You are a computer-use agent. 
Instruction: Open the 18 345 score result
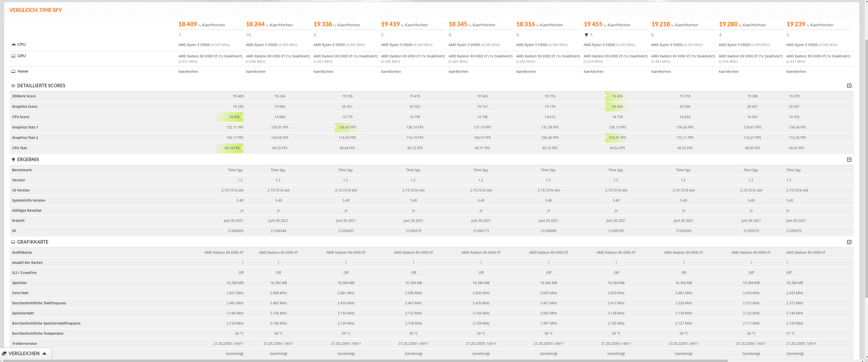click(x=458, y=24)
